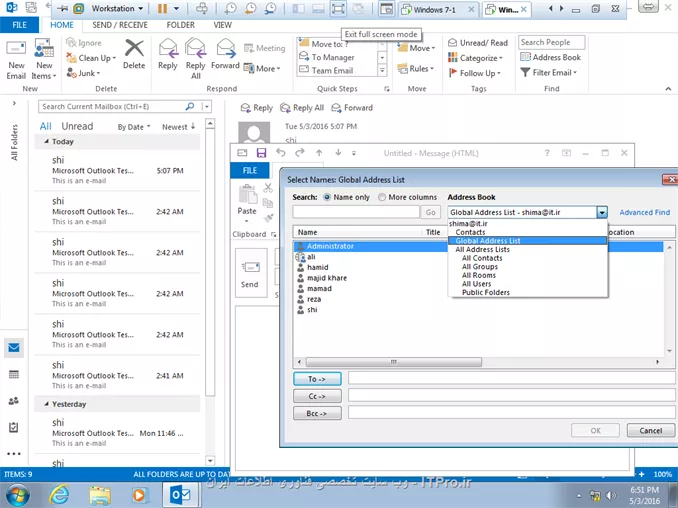Click the Bcc -> button

coord(317,413)
